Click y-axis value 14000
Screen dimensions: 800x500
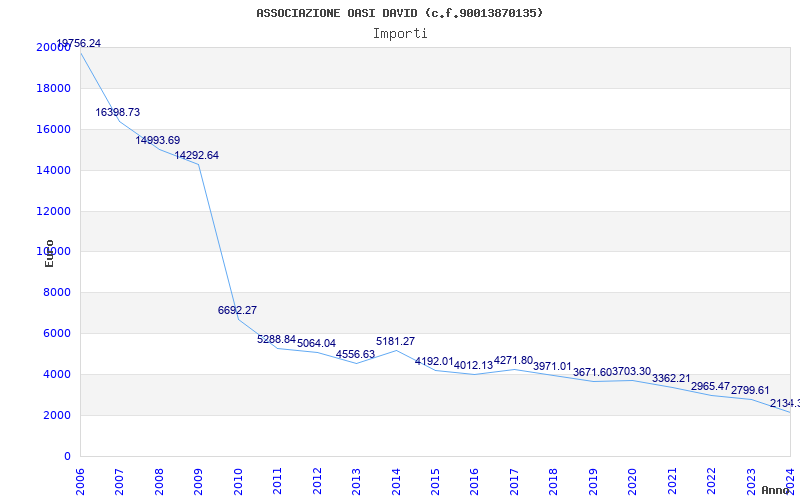pyautogui.click(x=54, y=170)
